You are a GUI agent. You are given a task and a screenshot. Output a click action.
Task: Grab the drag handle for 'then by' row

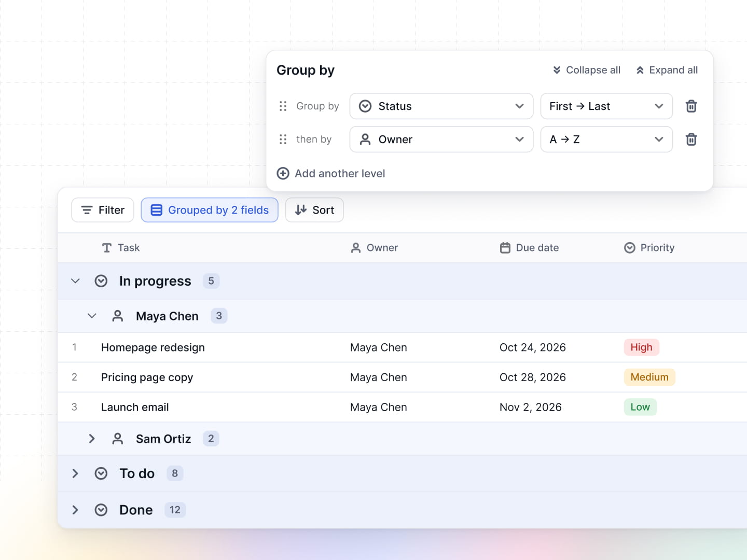(283, 139)
